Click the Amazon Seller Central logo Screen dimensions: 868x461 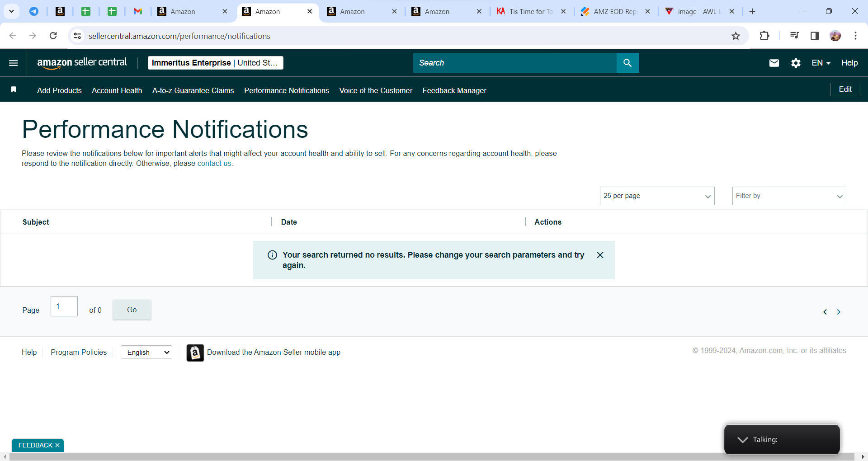tap(82, 63)
